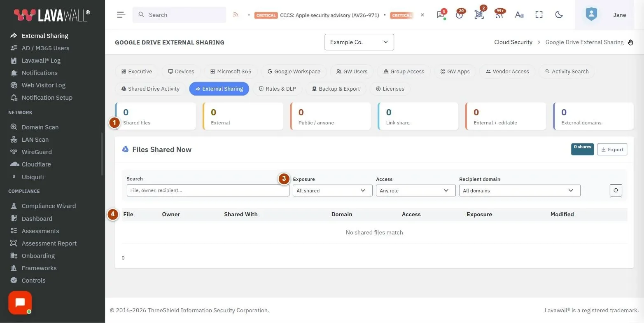Image resolution: width=644 pixels, height=323 pixels.
Task: Click the External domains stat card
Action: point(593,116)
